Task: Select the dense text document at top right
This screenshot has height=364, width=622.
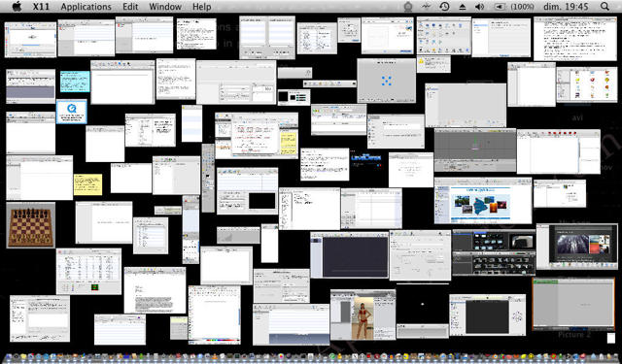Action: click(x=575, y=39)
